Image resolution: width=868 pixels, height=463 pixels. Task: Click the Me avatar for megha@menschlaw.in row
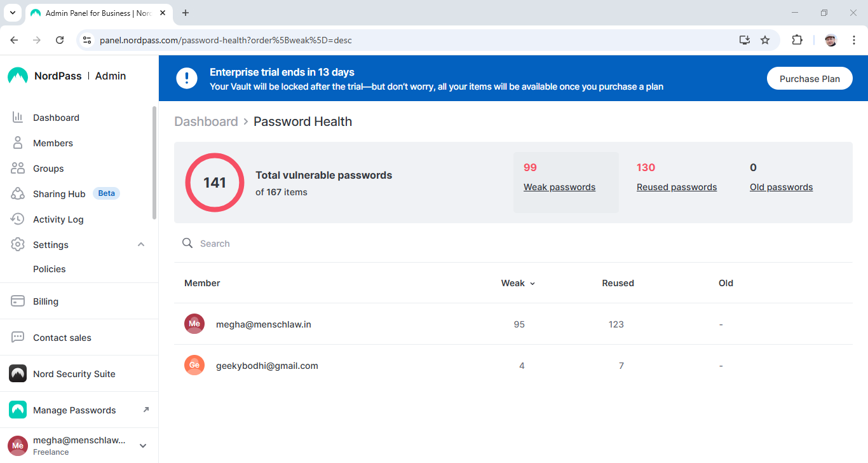(x=194, y=324)
